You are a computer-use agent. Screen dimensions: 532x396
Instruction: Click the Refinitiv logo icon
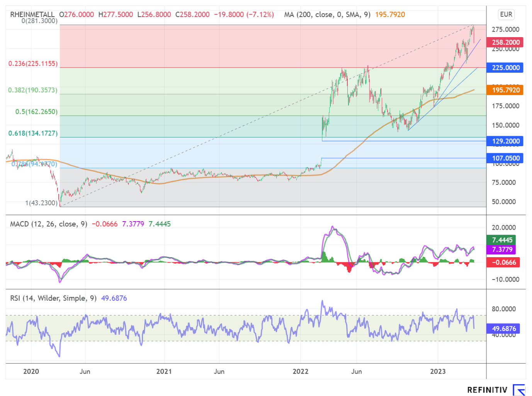coord(518,390)
